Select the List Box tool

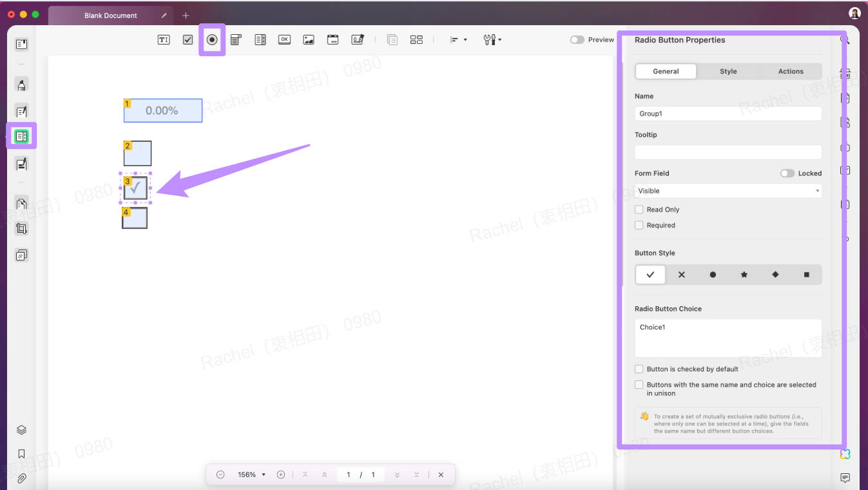click(x=260, y=39)
